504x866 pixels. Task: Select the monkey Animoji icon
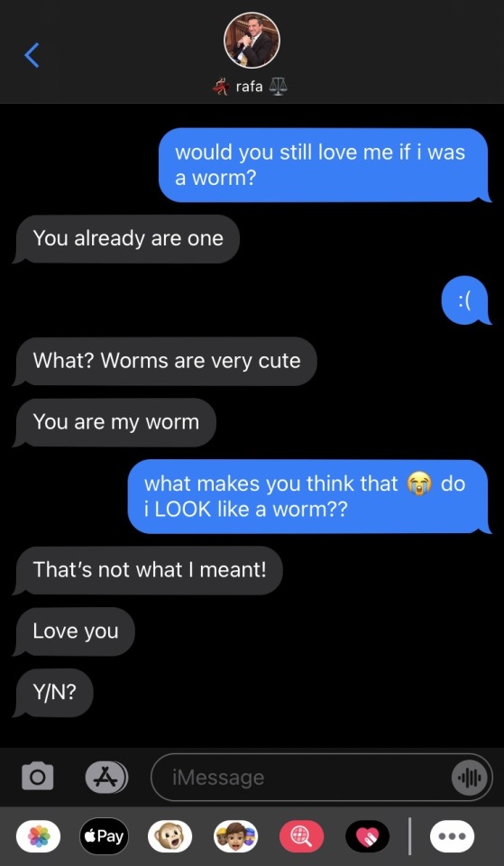170,836
